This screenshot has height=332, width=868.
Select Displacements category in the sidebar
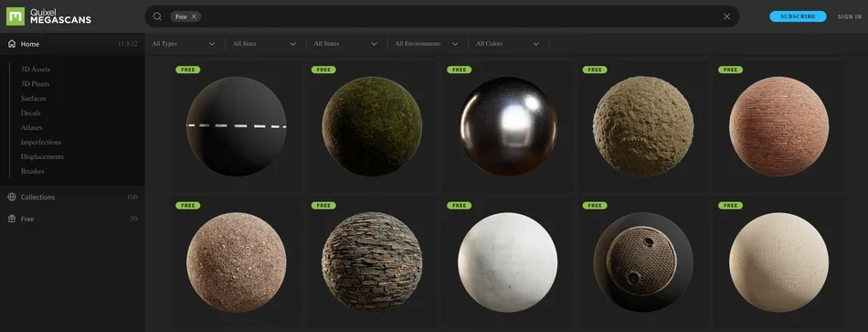coord(42,156)
